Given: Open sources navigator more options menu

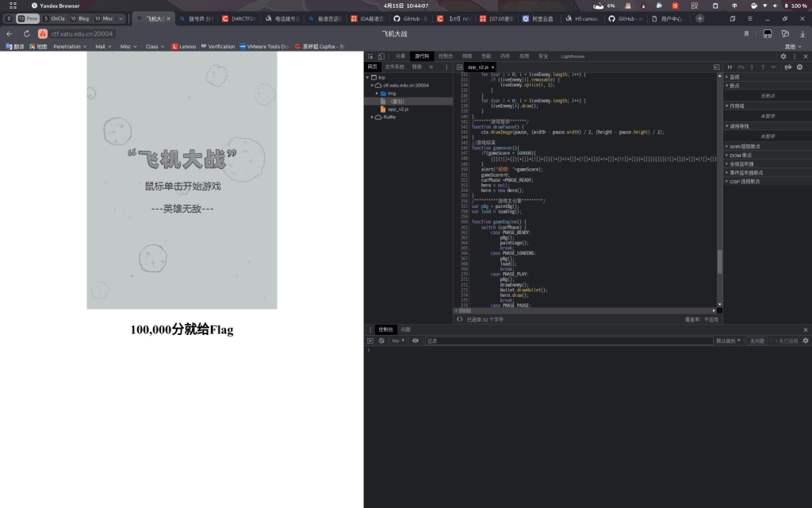Looking at the screenshot, I should [x=446, y=67].
